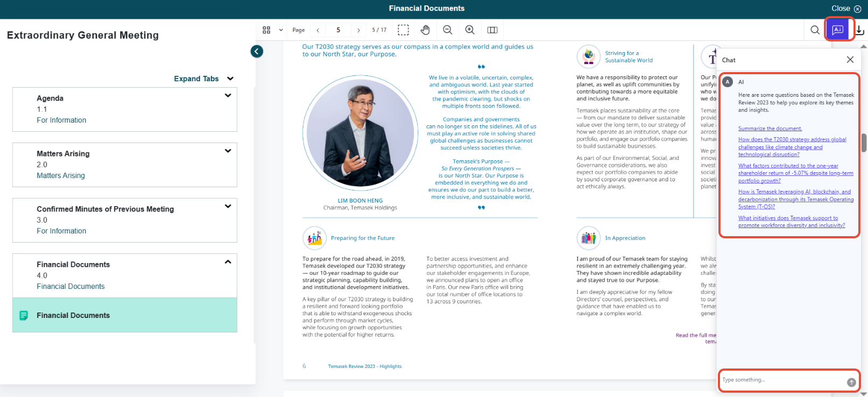Send the chat message arrow button
868x397 pixels.
coord(851,382)
